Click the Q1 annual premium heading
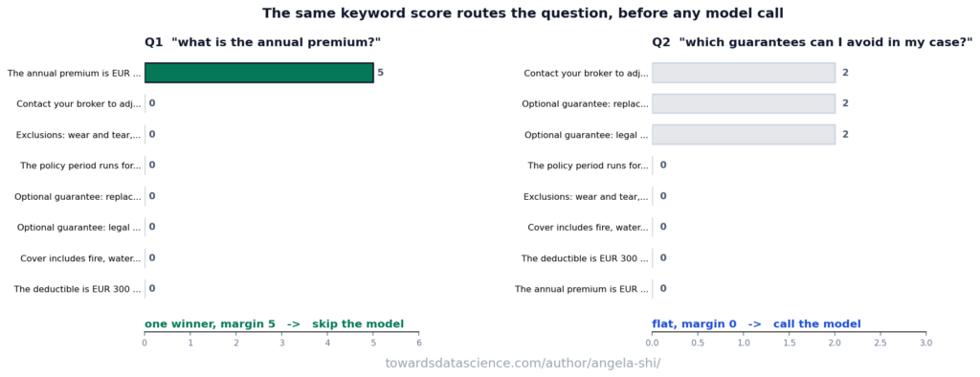Screen dimensions: 980x377 262,42
